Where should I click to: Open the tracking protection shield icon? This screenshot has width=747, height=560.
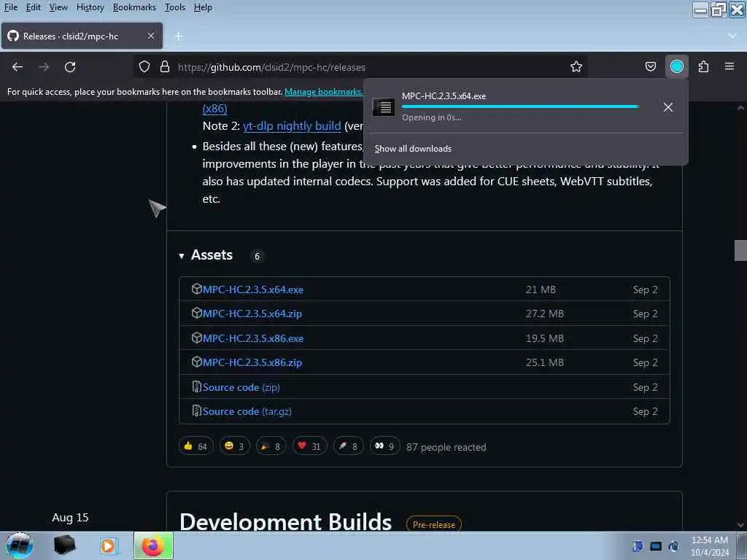[144, 66]
